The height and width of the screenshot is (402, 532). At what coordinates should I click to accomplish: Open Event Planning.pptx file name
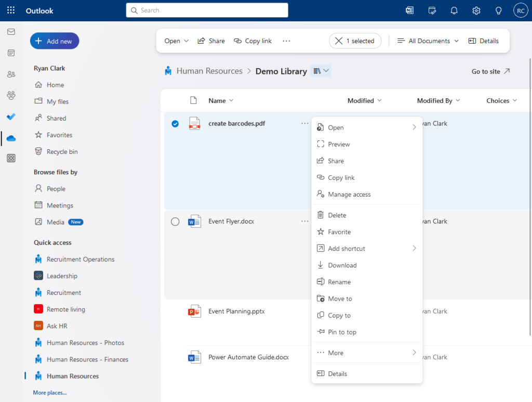[x=236, y=311]
